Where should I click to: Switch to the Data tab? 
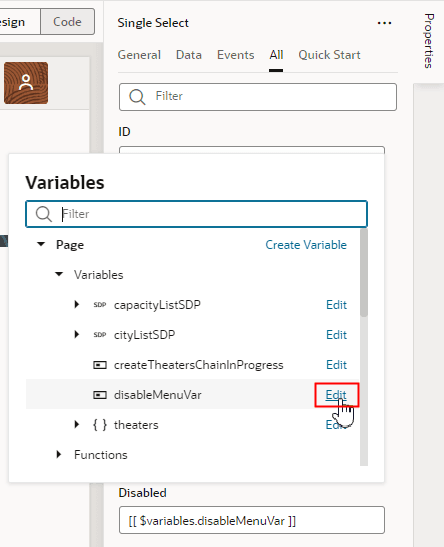(x=189, y=55)
